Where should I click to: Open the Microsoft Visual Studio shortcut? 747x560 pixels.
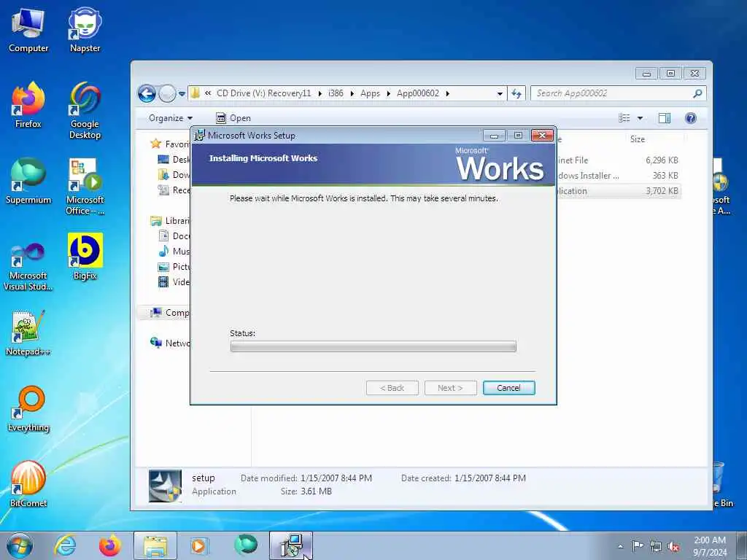pyautogui.click(x=28, y=265)
